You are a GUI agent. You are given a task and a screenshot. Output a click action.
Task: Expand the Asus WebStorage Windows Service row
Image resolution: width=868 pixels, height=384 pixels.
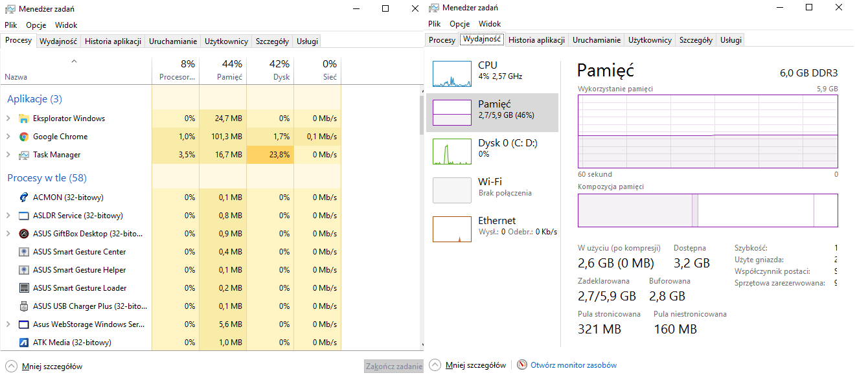(8, 324)
